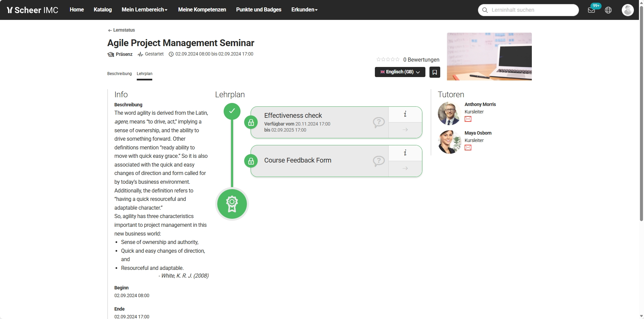Email tutor Anthony Morris via envelope icon

coord(468,119)
